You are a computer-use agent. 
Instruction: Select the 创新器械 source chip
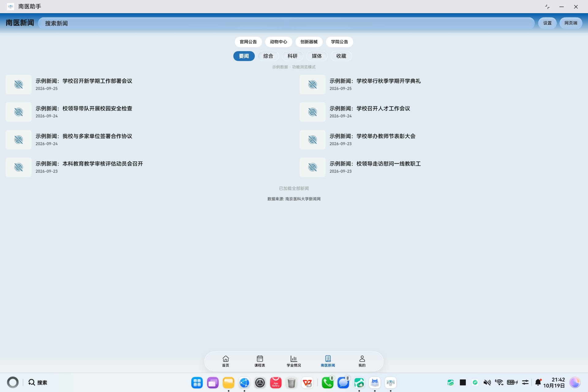tap(309, 42)
